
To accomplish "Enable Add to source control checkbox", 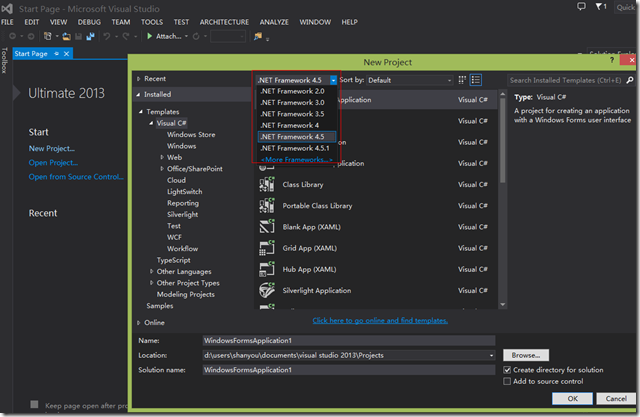I will coord(508,381).
